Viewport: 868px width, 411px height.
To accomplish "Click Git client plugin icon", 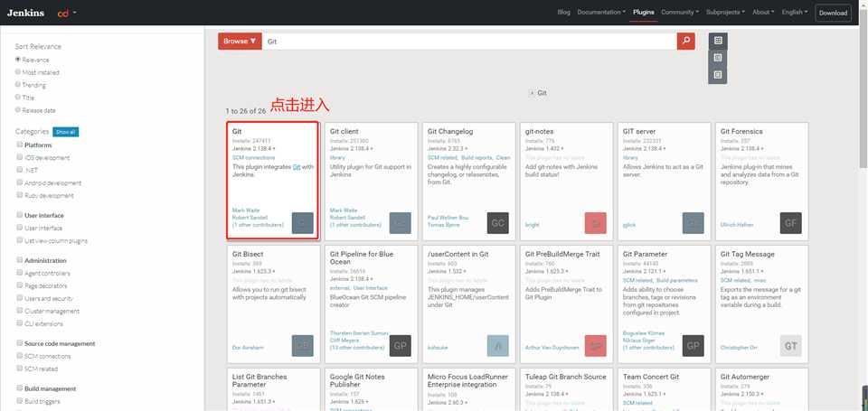I will [x=401, y=223].
